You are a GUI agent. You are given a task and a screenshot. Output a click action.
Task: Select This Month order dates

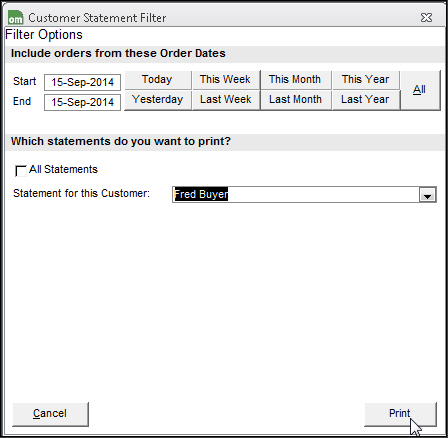coord(295,80)
